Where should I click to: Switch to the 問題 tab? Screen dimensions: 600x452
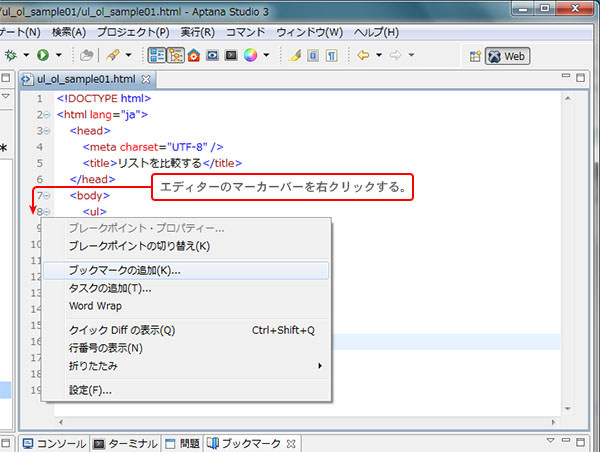coord(183,444)
